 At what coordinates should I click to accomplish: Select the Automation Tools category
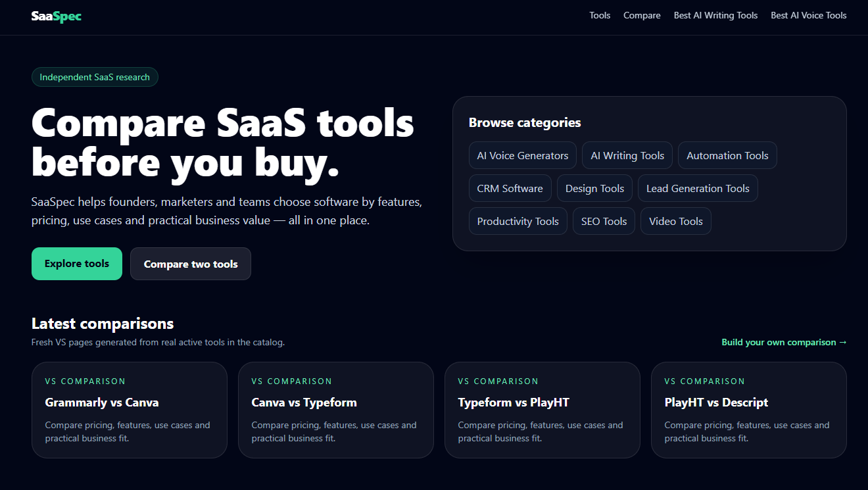pyautogui.click(x=727, y=155)
